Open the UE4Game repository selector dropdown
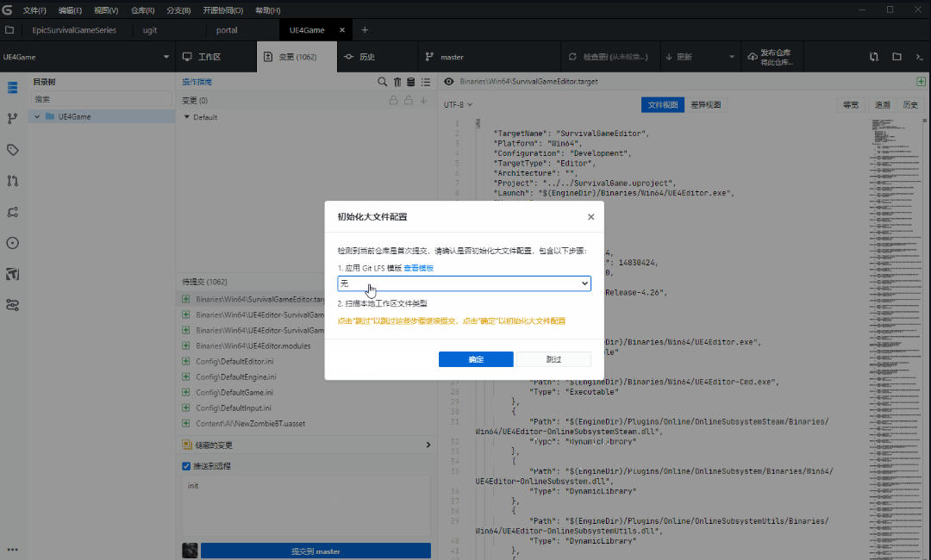Screen dimensions: 931x560 pyautogui.click(x=166, y=57)
